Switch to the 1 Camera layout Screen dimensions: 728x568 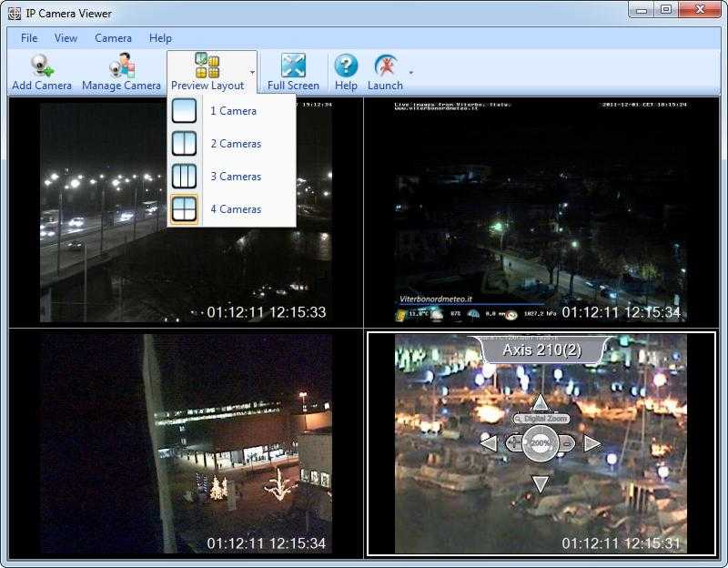coord(232,110)
